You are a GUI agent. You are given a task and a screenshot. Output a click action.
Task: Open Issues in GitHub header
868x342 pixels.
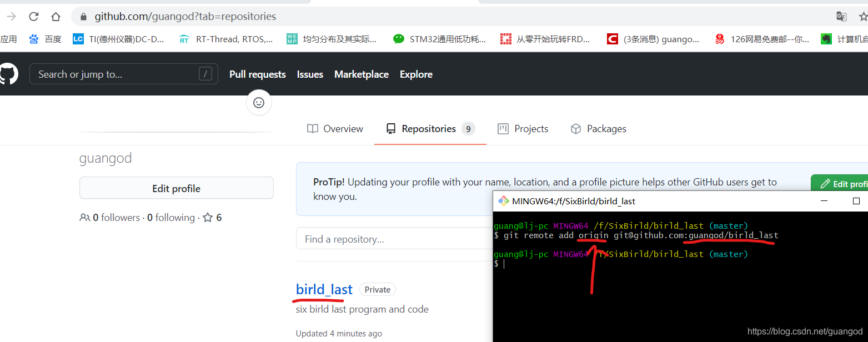point(310,74)
